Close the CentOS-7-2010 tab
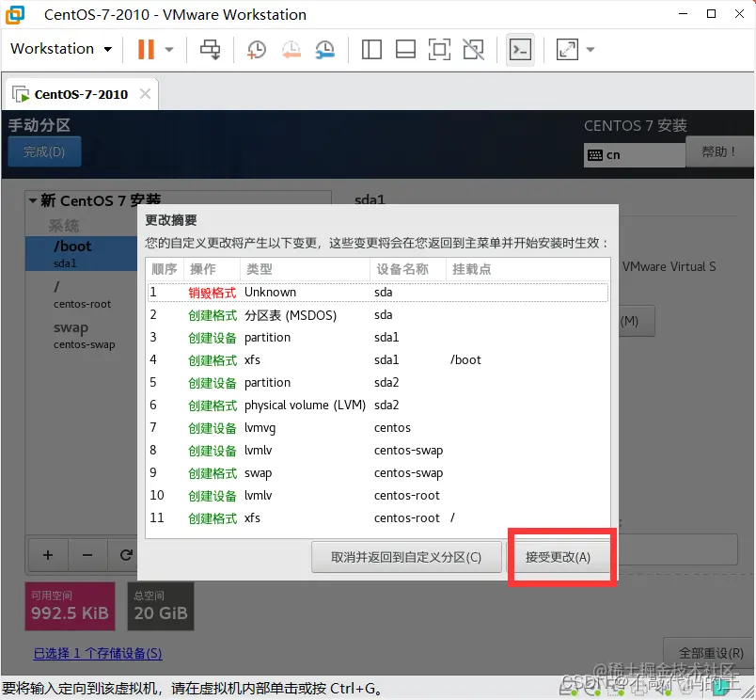Screen dimensions: 756x700 (145, 93)
